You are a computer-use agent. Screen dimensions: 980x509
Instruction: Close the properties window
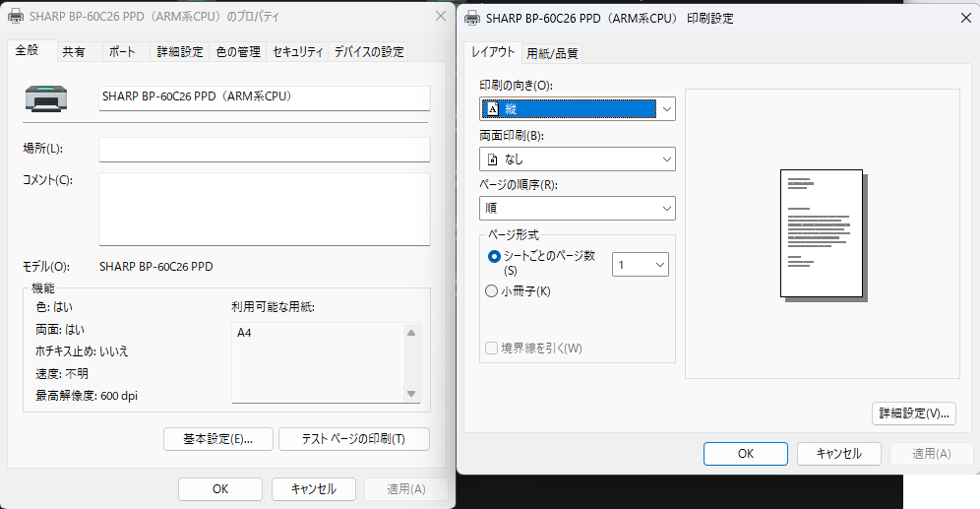[441, 17]
